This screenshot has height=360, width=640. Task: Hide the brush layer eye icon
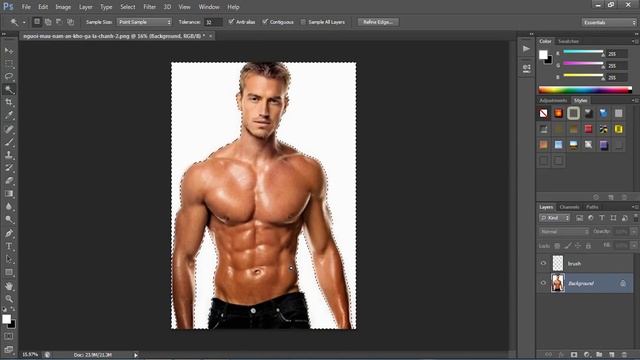pyautogui.click(x=543, y=263)
